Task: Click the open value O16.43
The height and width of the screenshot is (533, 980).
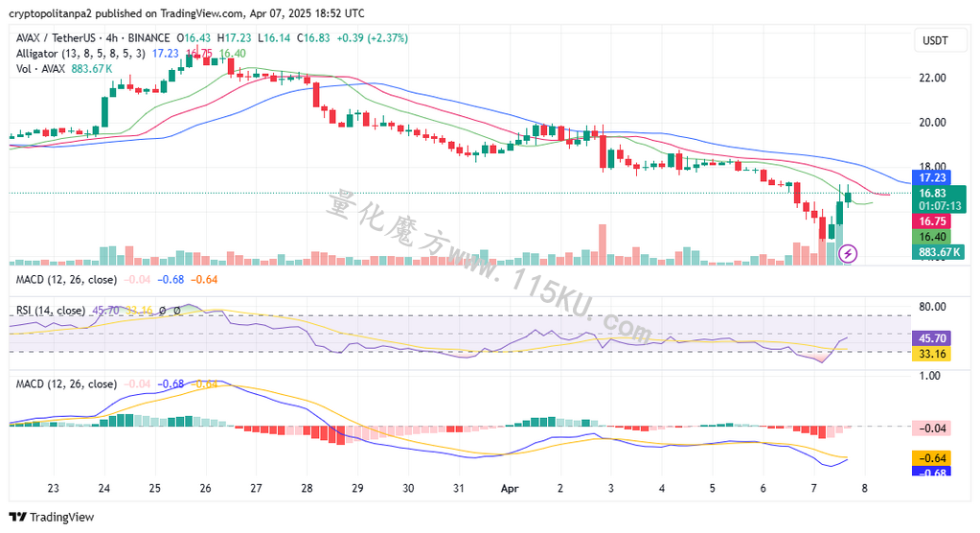Action: click(x=194, y=38)
